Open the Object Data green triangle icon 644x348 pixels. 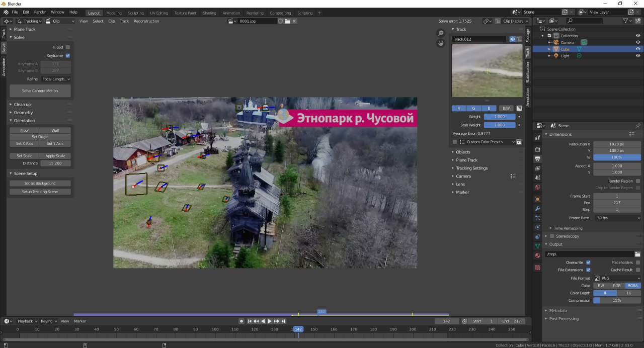pos(537,246)
